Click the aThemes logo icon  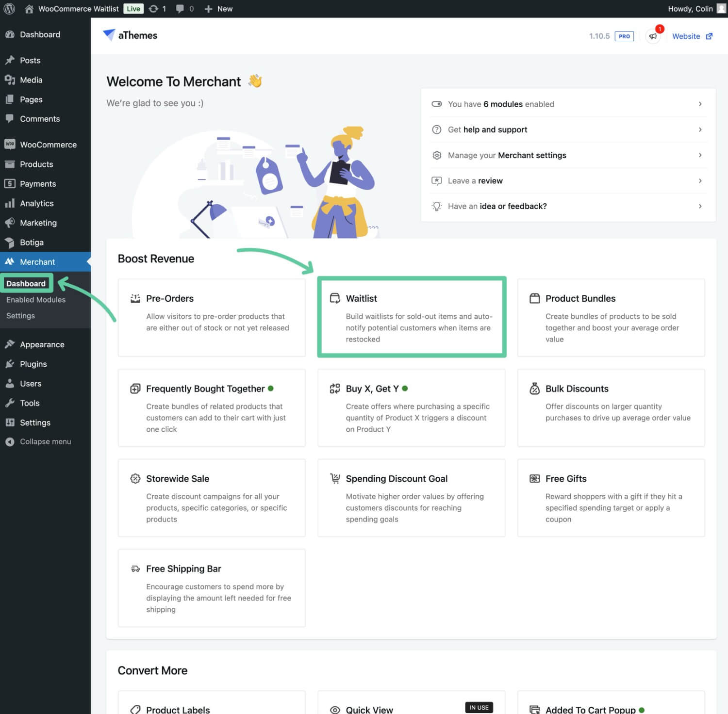109,35
